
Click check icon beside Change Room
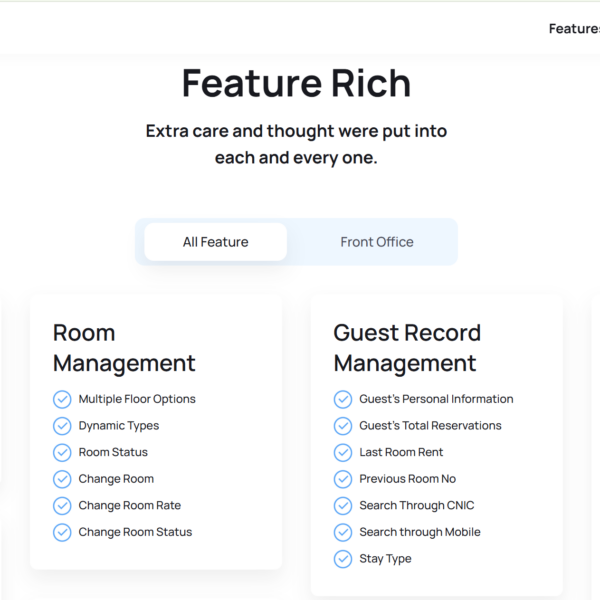[x=62, y=479]
